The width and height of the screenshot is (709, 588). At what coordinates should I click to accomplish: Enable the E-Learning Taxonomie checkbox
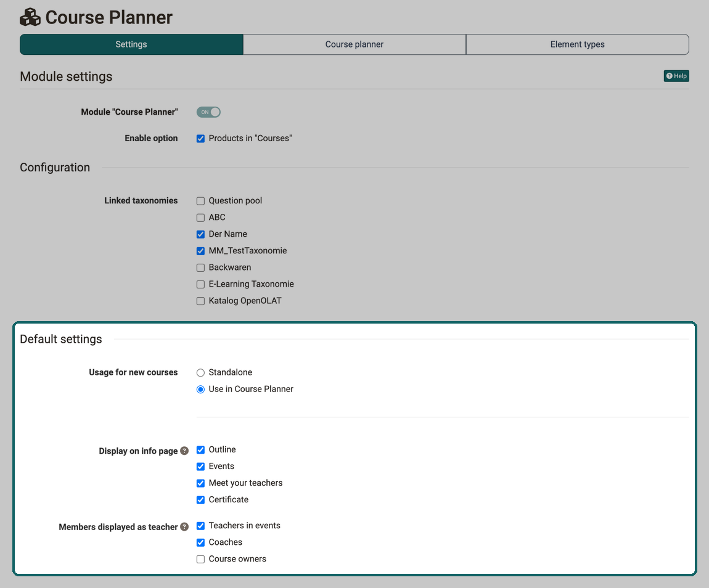click(201, 284)
